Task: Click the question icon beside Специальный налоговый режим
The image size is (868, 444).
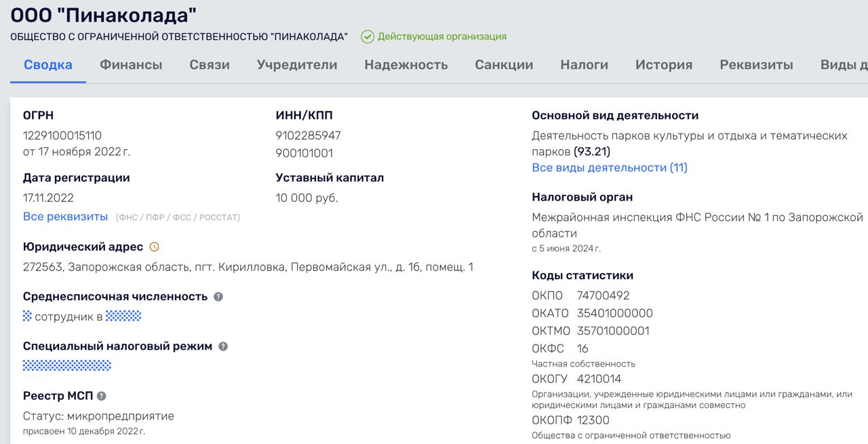Action: point(223,346)
